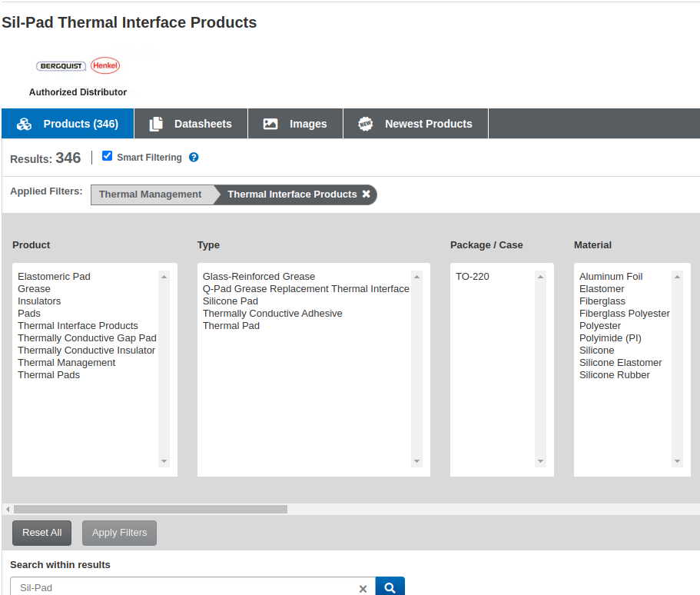
Task: Click down arrow in Product list scrollbar
Action: 164,461
